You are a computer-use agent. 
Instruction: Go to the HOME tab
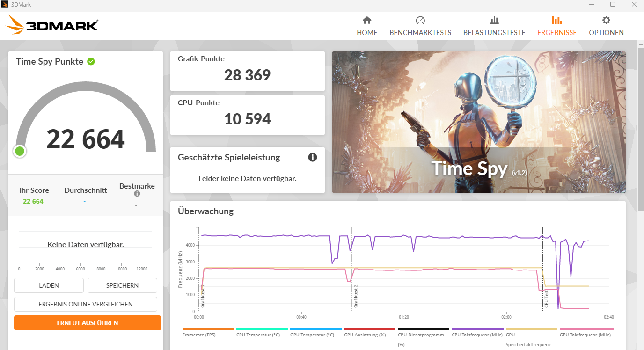367,26
